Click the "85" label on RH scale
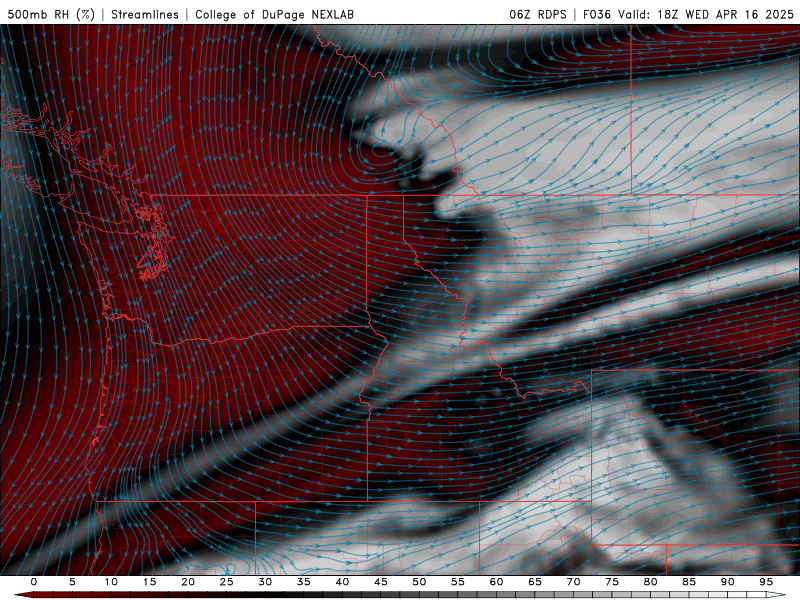 coord(689,582)
